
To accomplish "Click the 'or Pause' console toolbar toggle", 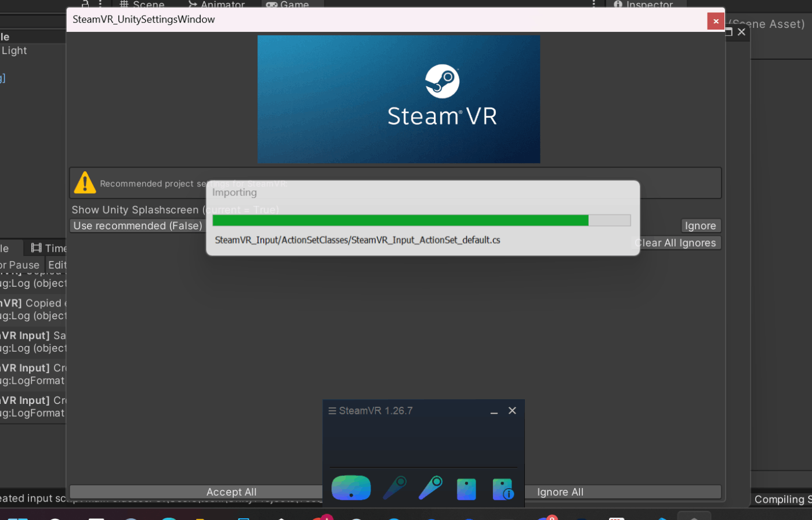I will [x=20, y=265].
